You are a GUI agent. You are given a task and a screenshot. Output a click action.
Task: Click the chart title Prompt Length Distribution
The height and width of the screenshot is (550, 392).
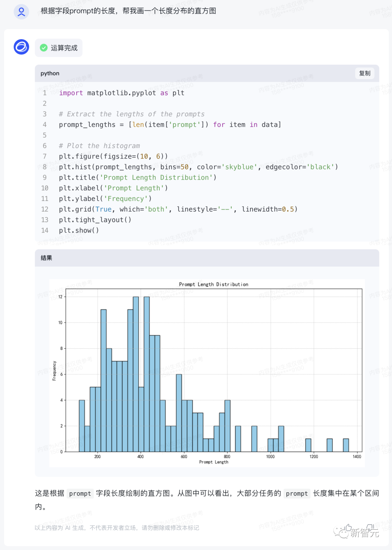pos(213,284)
